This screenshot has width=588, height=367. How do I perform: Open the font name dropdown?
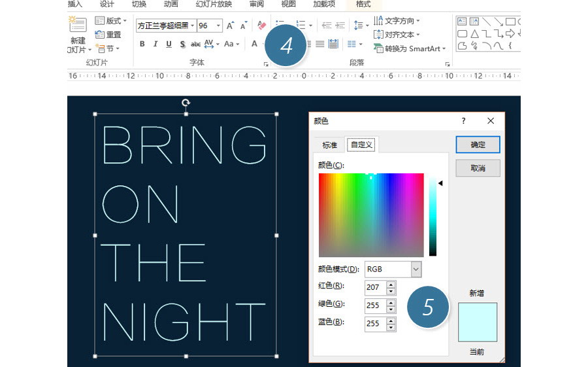pyautogui.click(x=193, y=26)
